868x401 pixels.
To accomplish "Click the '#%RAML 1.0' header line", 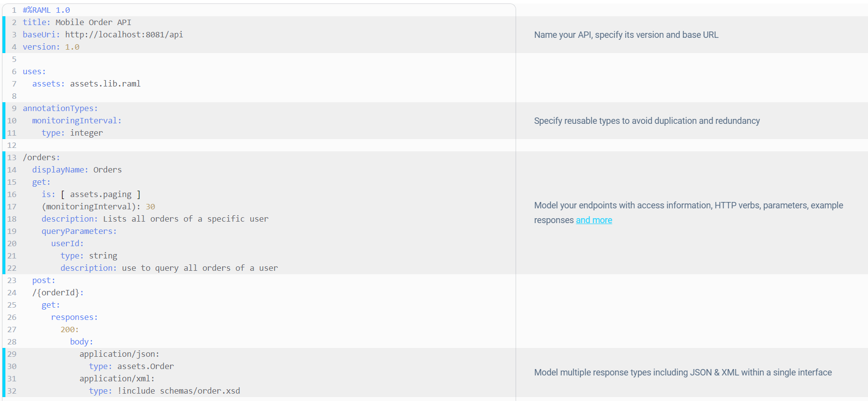I will (x=46, y=10).
